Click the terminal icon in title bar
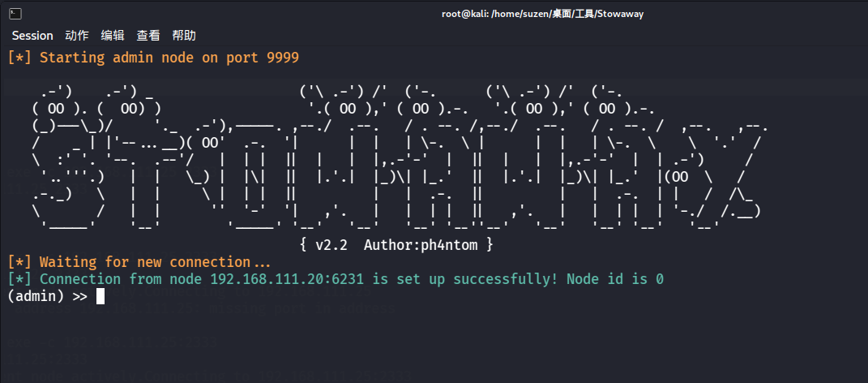Image resolution: width=868 pixels, height=383 pixels. pos(15,14)
